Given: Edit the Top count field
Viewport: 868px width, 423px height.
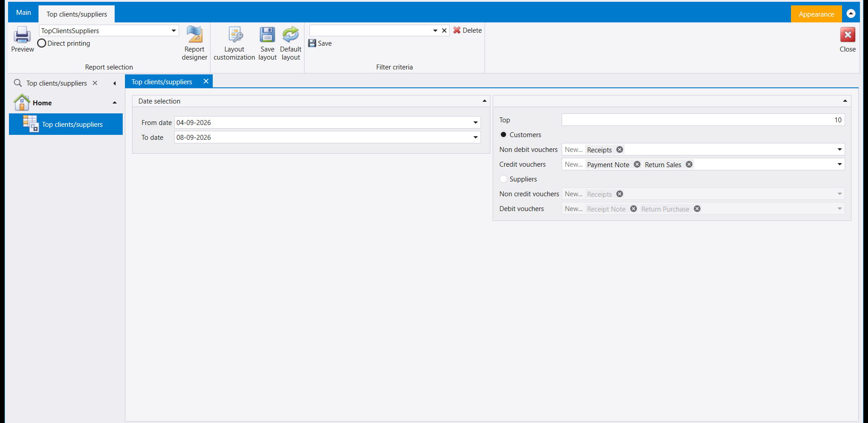Looking at the screenshot, I should (703, 120).
